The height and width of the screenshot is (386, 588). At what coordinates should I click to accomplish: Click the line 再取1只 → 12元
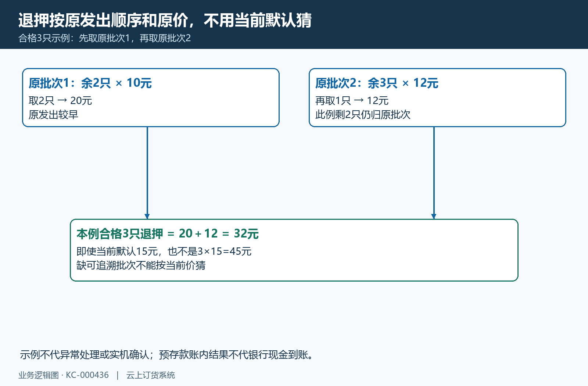(x=352, y=101)
